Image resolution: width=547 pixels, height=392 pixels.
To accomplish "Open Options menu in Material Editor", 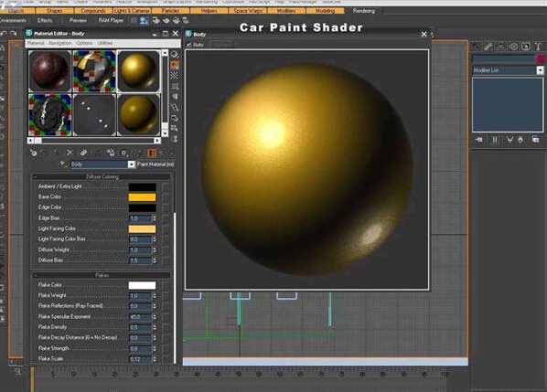I will [x=84, y=43].
